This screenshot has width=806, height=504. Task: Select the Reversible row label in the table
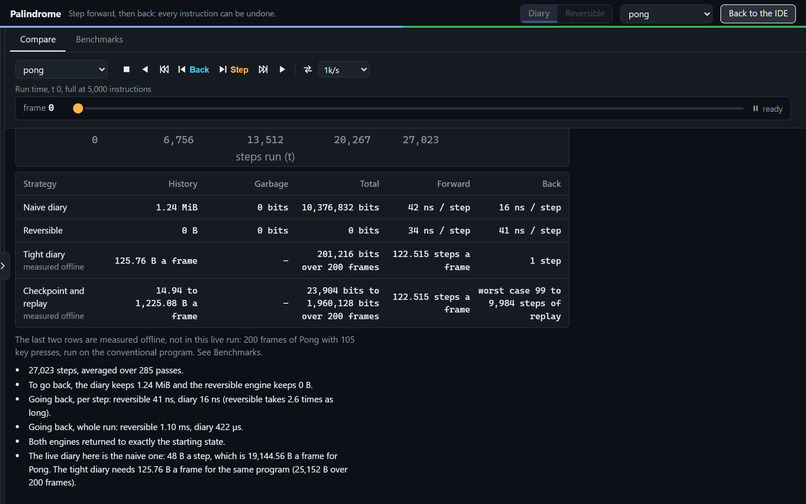tap(43, 230)
